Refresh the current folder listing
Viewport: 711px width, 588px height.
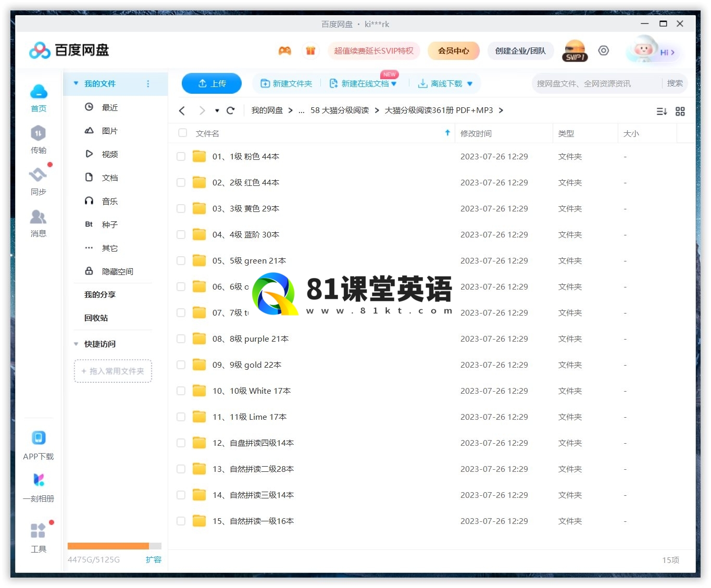click(x=231, y=110)
